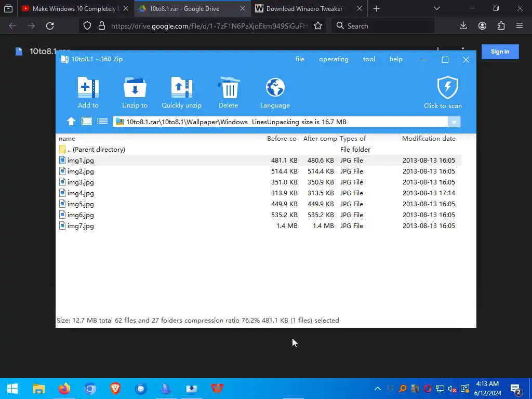The image size is (532, 399).
Task: Click the archive path field
Action: [x=280, y=122]
